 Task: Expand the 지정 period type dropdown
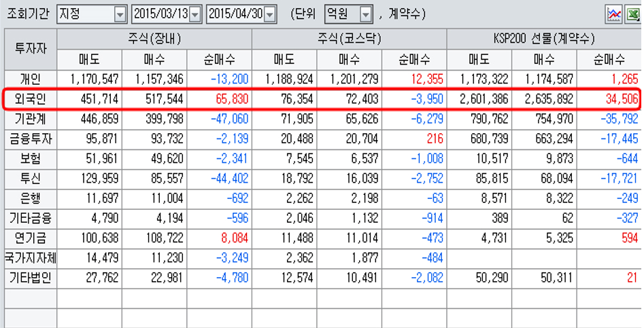pos(120,14)
